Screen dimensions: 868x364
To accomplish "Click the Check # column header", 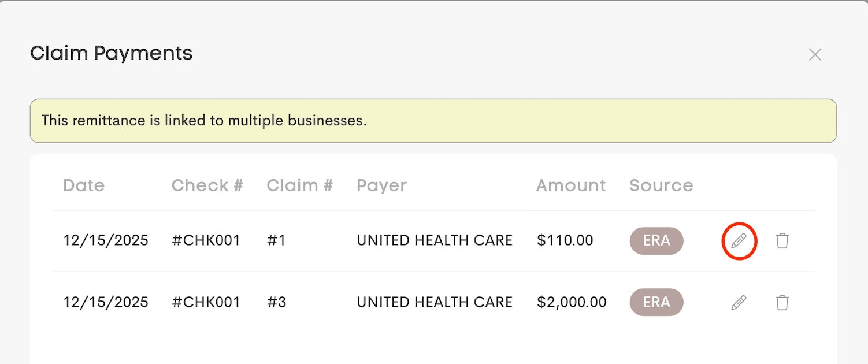I will (x=207, y=185).
